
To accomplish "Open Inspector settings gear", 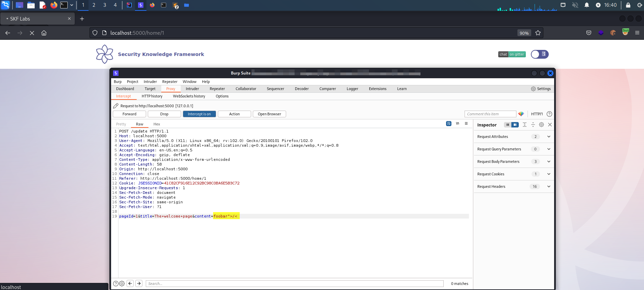I will point(541,125).
